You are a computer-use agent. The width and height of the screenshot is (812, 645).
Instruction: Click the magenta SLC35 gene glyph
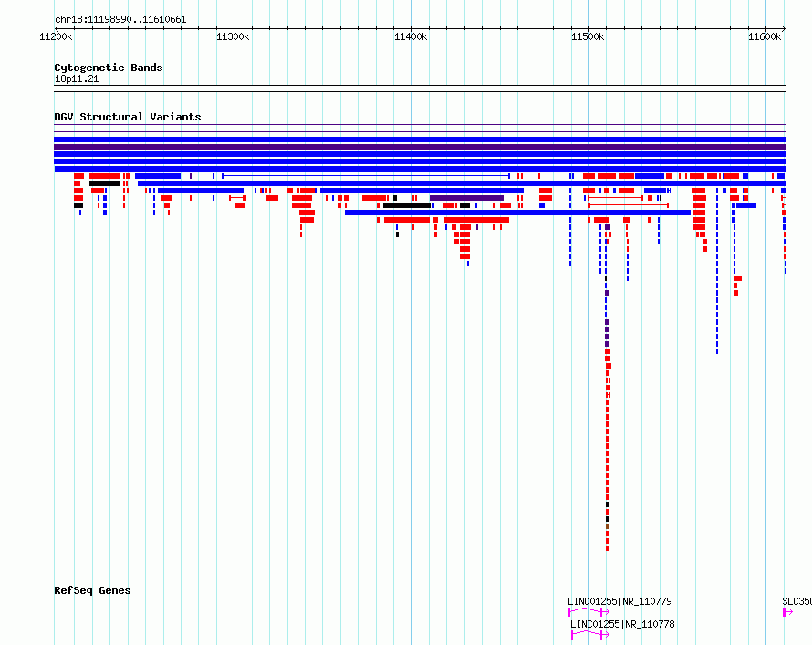pyautogui.click(x=787, y=612)
